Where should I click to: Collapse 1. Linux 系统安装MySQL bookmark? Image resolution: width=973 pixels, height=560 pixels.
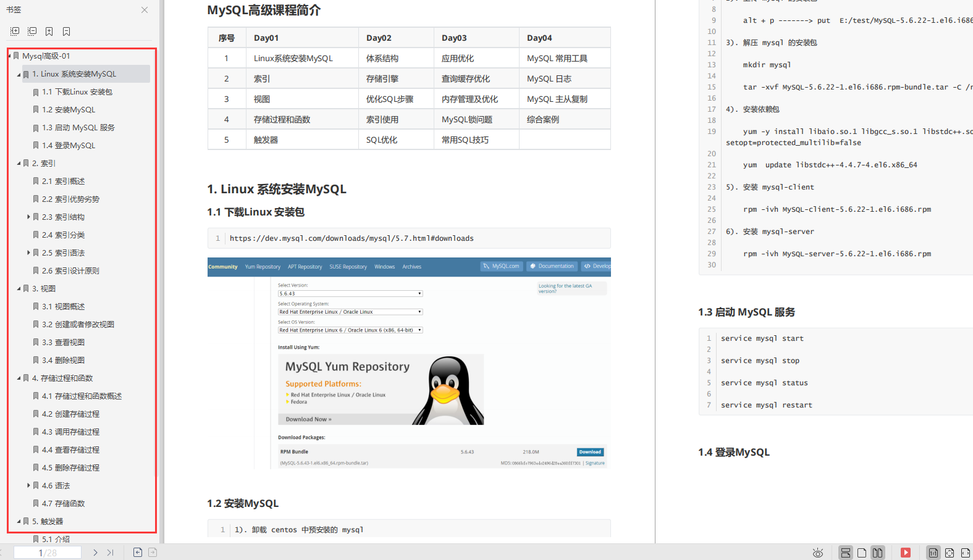19,74
